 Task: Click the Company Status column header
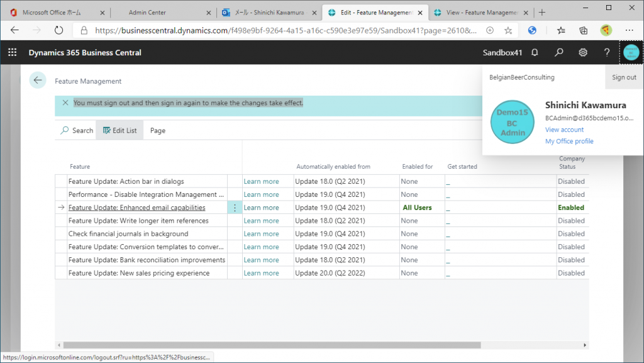(572, 162)
